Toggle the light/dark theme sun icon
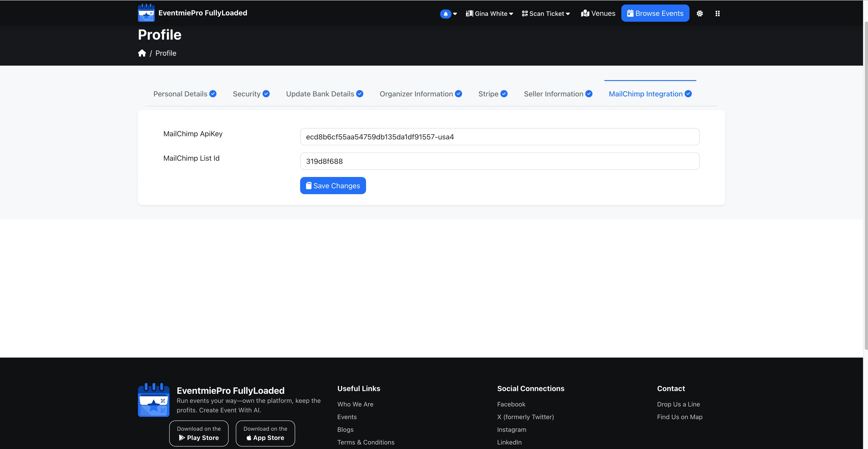The width and height of the screenshot is (868, 449). (700, 13)
